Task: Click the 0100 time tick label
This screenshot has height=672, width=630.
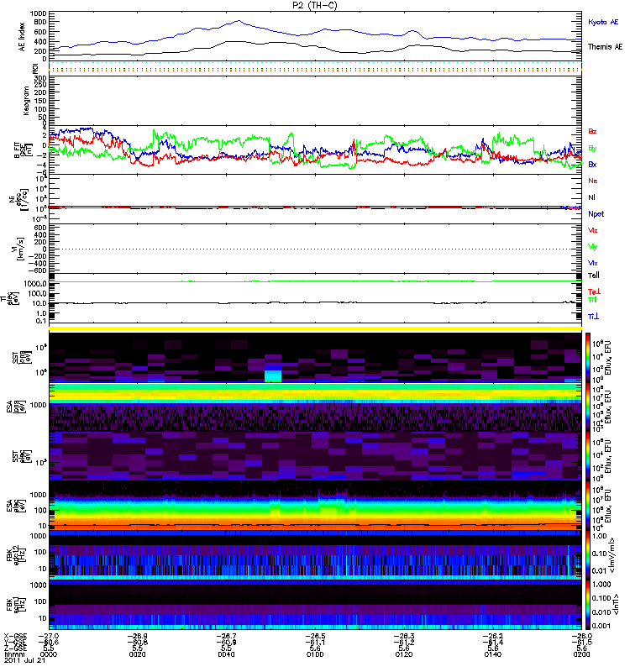Action: point(315,654)
